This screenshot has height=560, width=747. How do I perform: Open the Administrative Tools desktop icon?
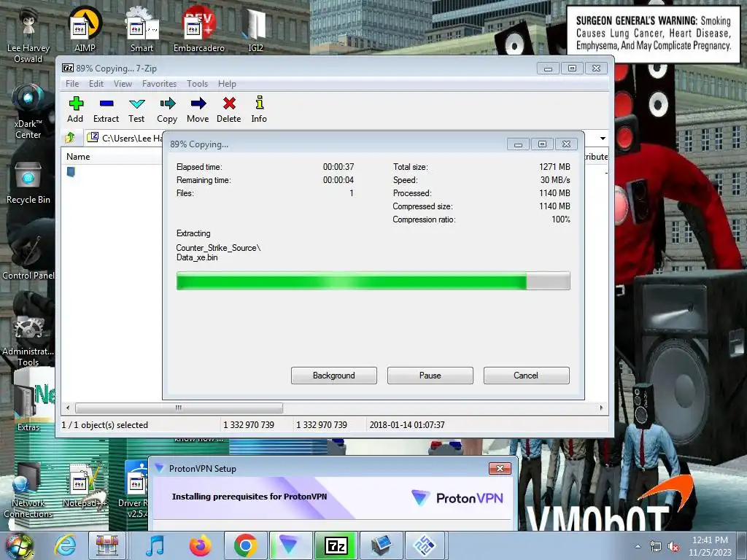point(28,341)
